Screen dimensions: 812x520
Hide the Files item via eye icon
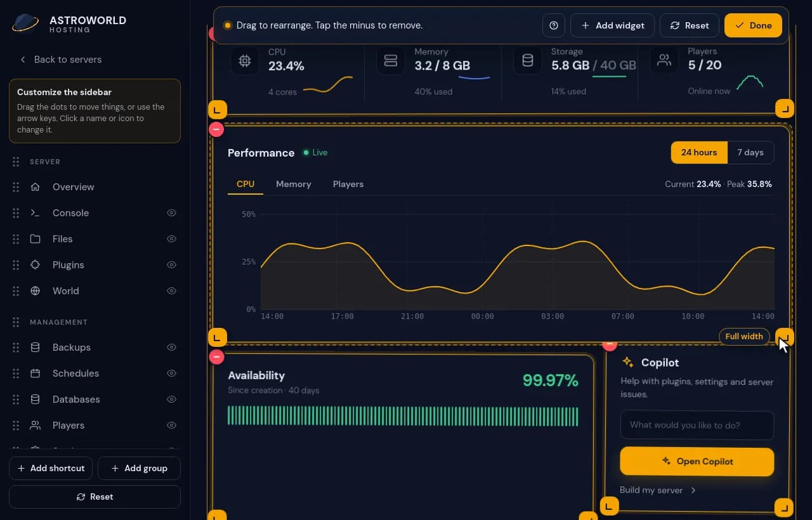click(x=171, y=239)
